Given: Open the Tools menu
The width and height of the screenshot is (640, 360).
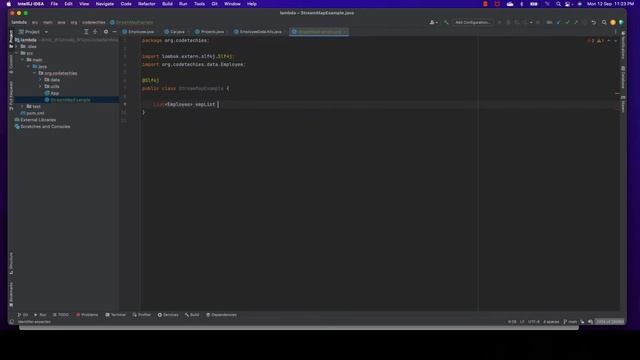Looking at the screenshot, I should (199, 4).
